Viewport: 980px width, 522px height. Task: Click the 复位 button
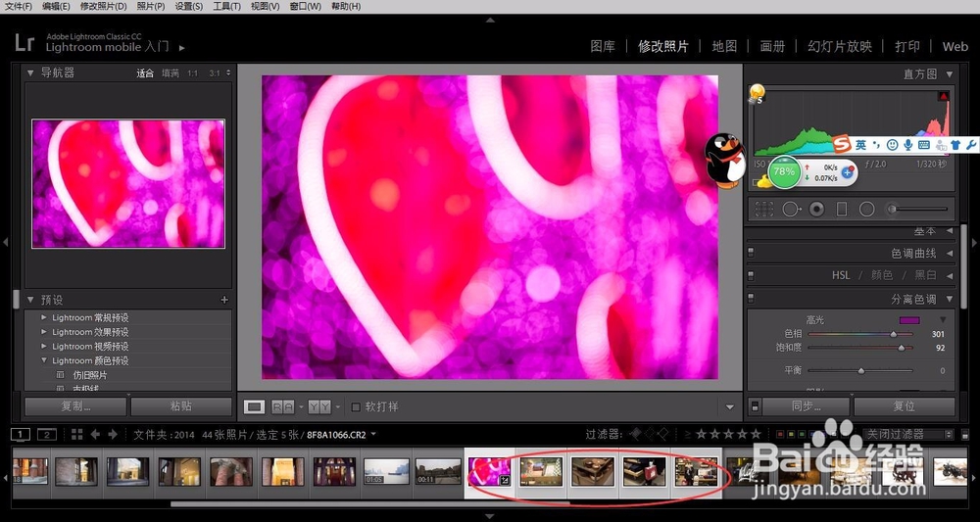[905, 406]
